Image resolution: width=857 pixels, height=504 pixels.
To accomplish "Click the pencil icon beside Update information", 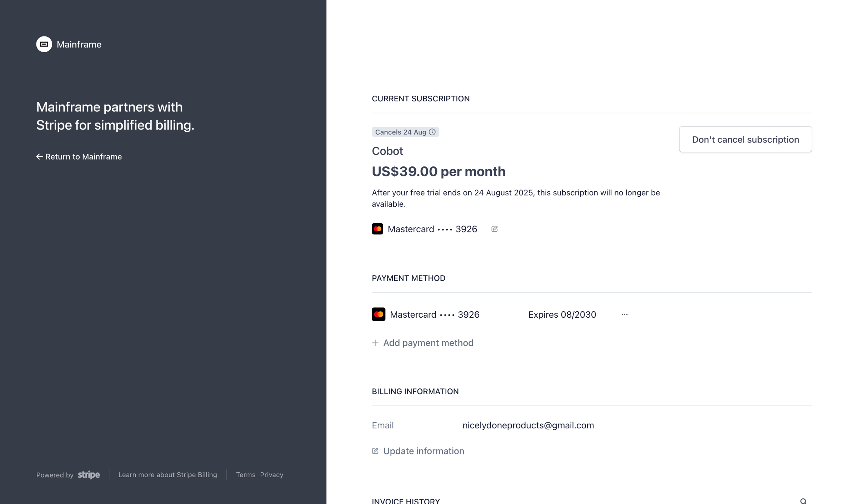I will (375, 451).
